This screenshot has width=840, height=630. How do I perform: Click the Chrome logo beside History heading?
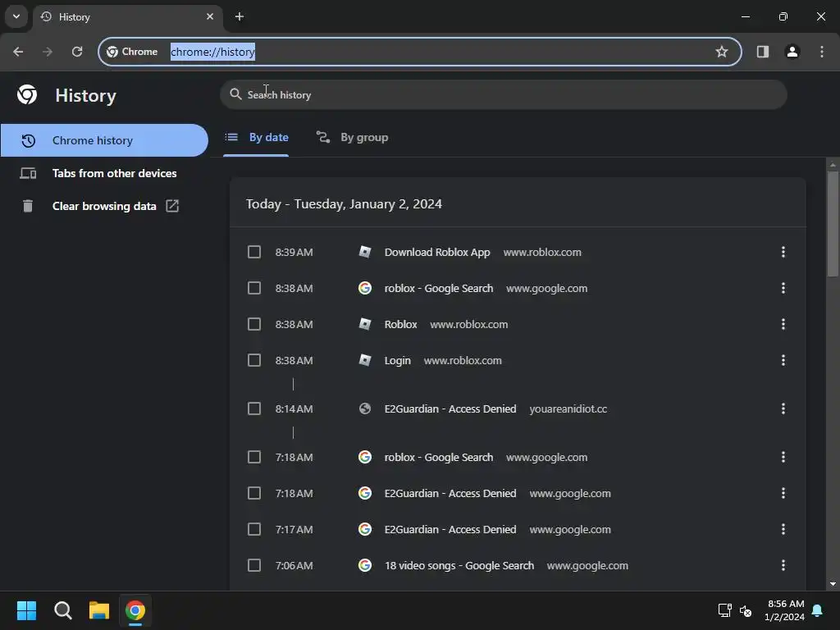pos(27,95)
